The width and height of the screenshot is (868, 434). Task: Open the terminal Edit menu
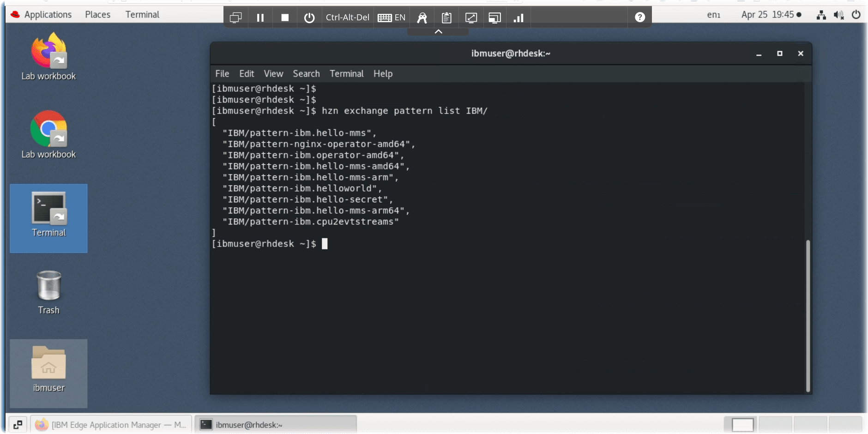[247, 74]
